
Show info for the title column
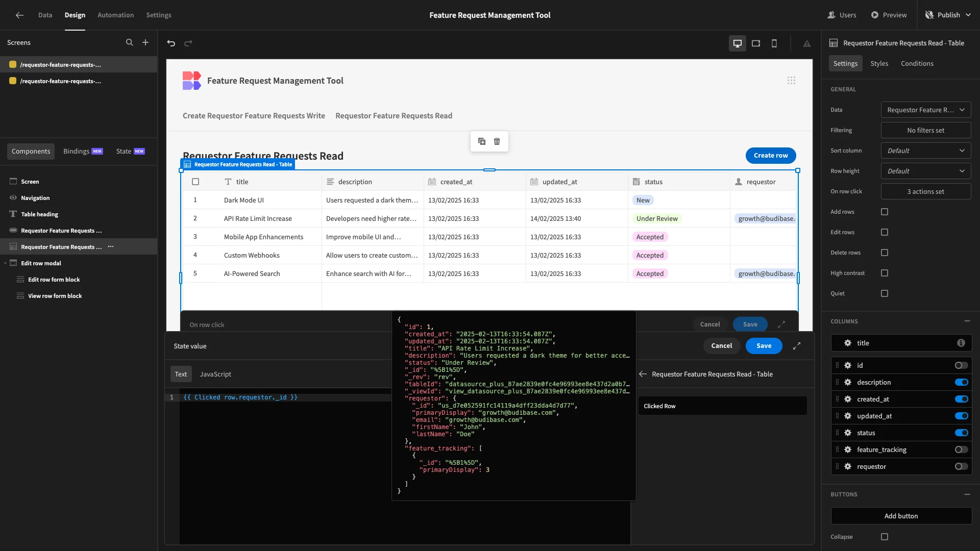coord(961,343)
